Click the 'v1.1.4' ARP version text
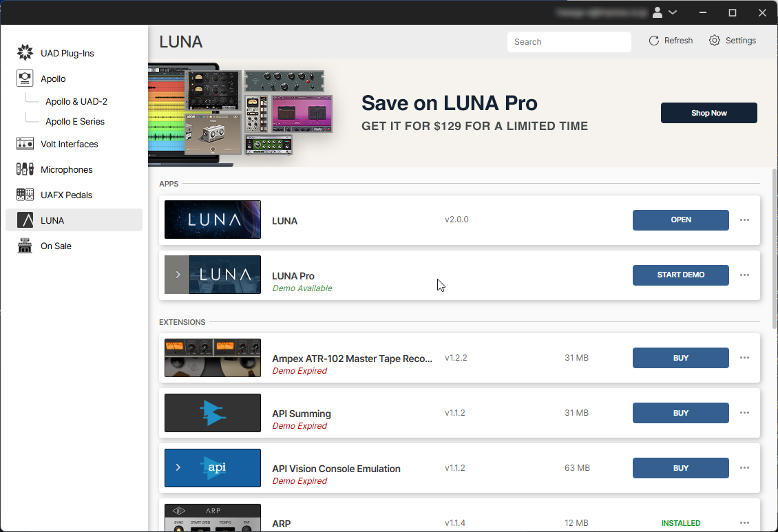 455,522
